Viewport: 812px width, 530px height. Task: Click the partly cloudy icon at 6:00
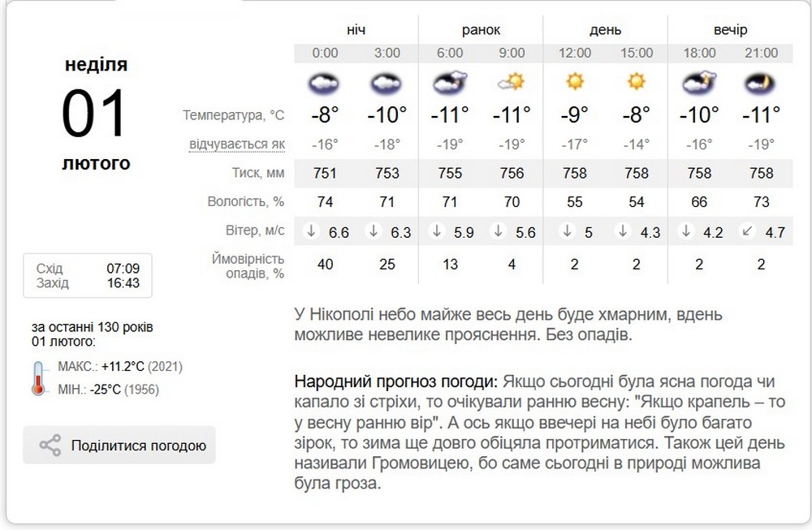449,83
